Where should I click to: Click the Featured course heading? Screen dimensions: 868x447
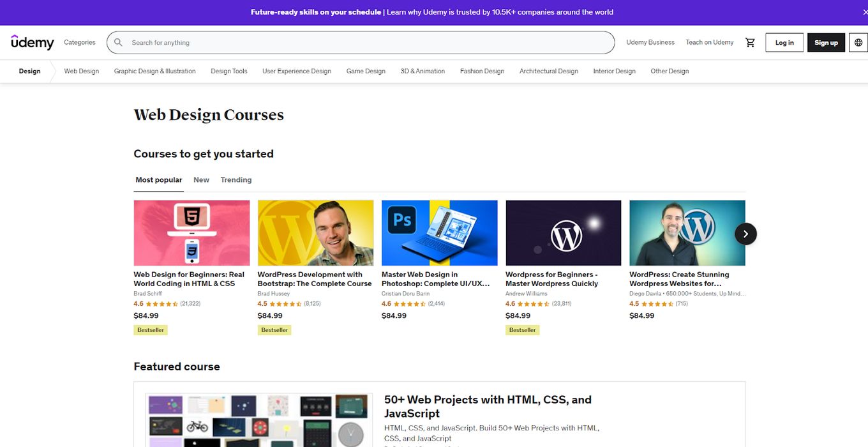(177, 367)
